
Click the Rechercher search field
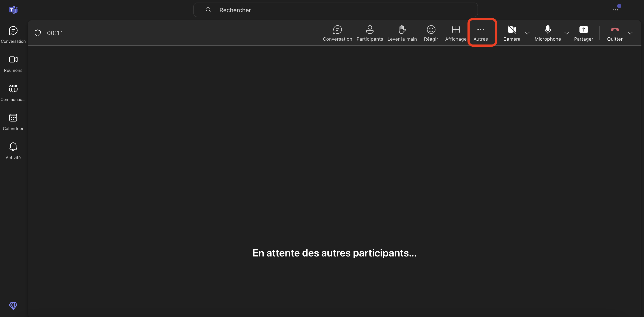coord(335,10)
